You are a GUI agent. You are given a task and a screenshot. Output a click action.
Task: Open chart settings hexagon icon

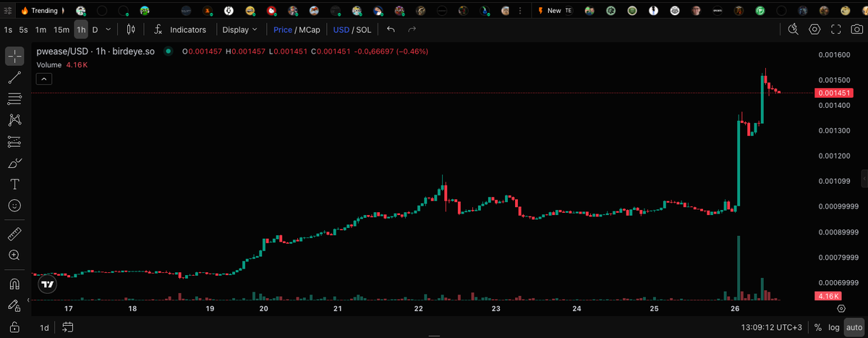click(814, 30)
